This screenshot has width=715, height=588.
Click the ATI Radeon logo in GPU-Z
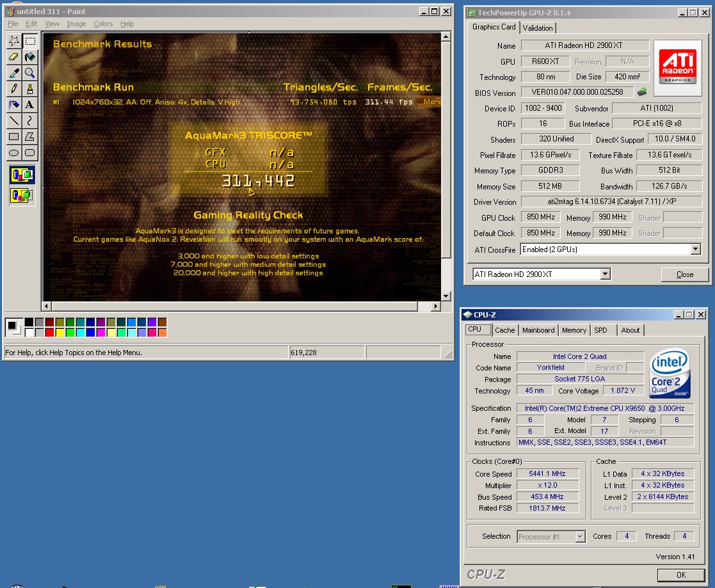[x=678, y=67]
